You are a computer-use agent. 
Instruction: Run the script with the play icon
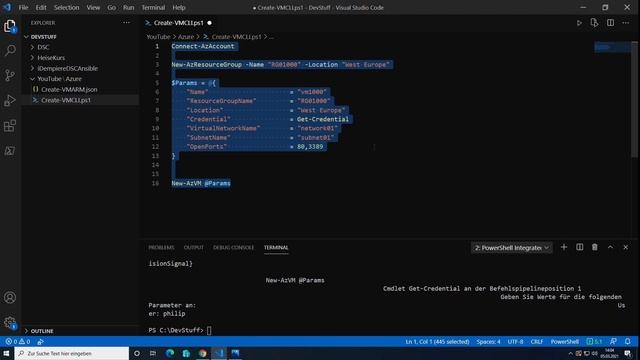pos(579,23)
